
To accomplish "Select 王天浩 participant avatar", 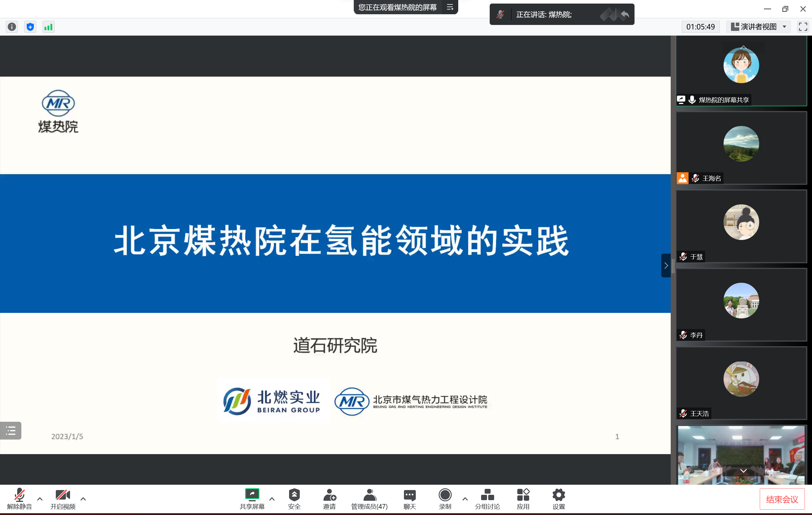I will click(741, 379).
